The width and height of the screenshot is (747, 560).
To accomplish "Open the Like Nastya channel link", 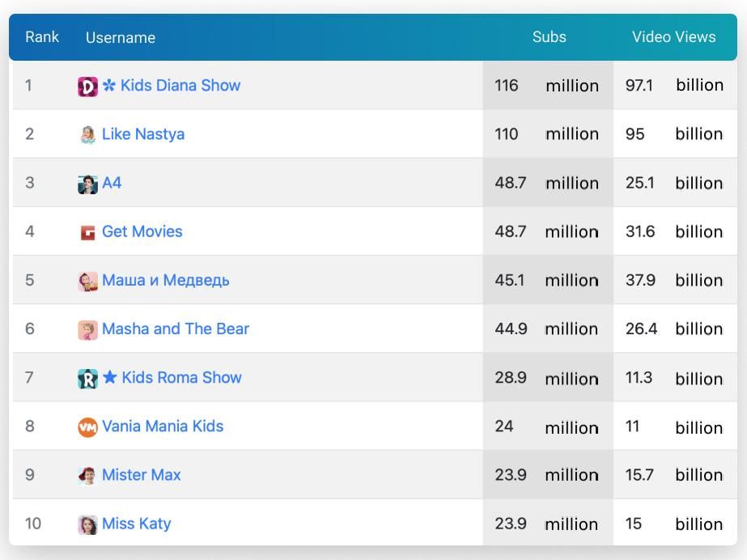I will tap(143, 134).
